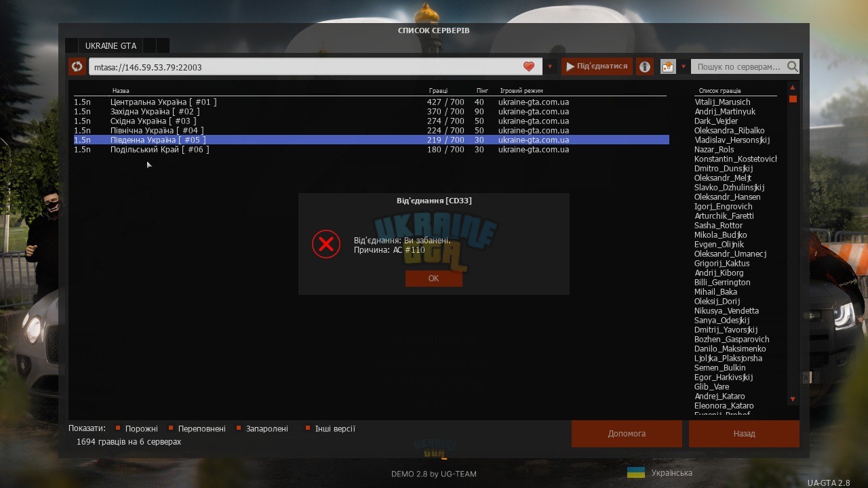Select server Подільський Край [ #06 ]
Screen dimensions: 868x488
(371, 149)
